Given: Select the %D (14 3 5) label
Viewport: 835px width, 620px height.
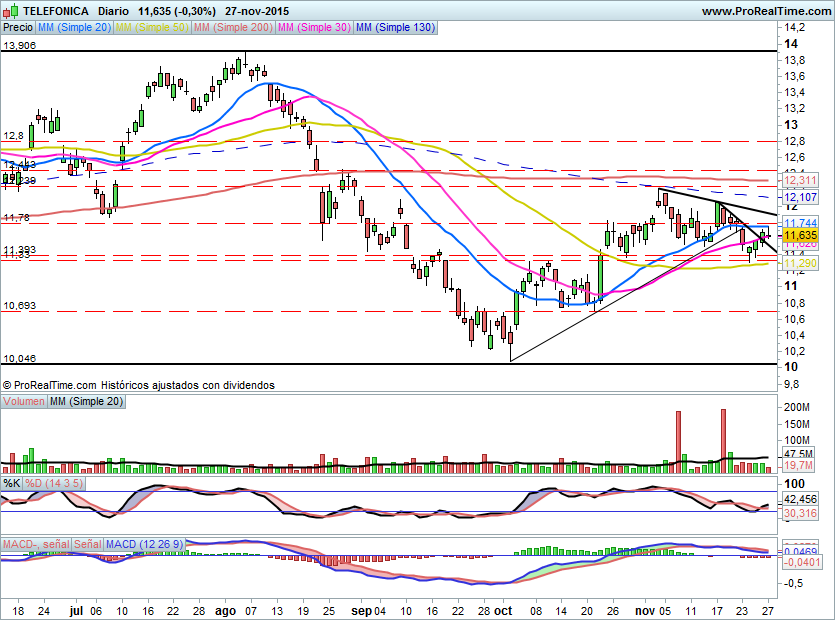Looking at the screenshot, I should click(54, 484).
